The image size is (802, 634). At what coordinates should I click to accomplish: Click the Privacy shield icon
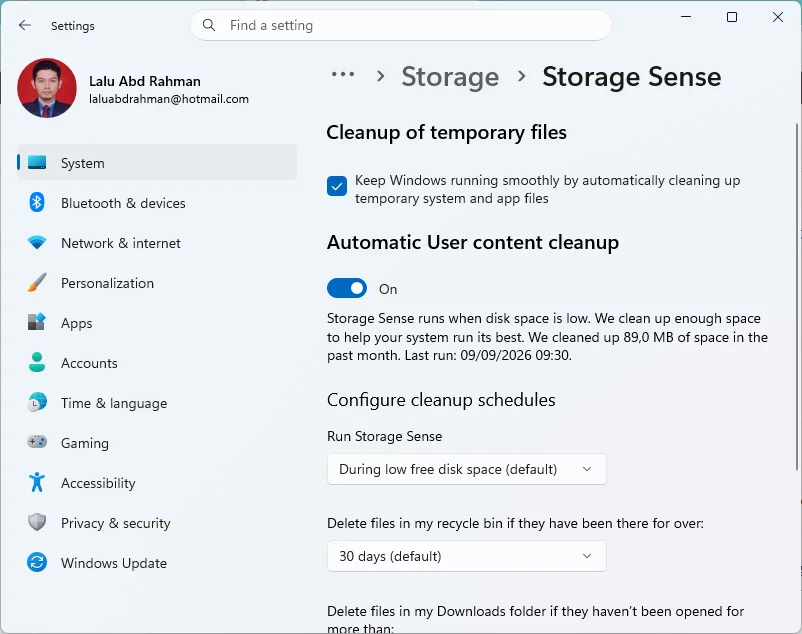(37, 522)
